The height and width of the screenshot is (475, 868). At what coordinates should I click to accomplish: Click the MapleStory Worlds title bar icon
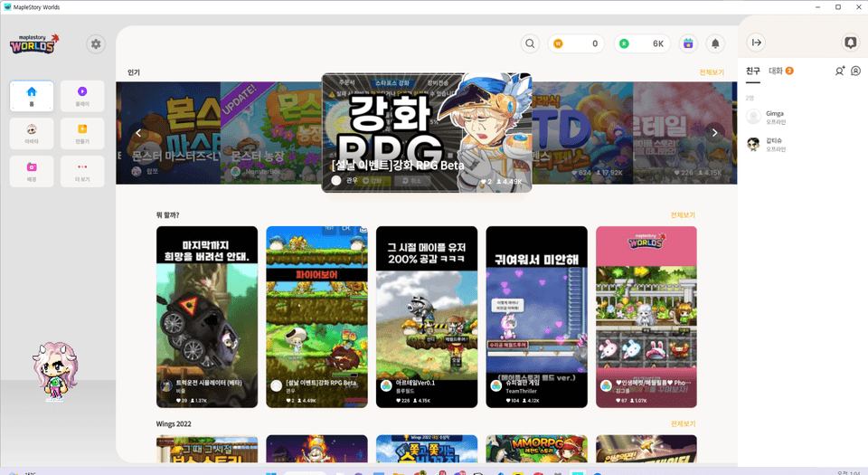7,7
